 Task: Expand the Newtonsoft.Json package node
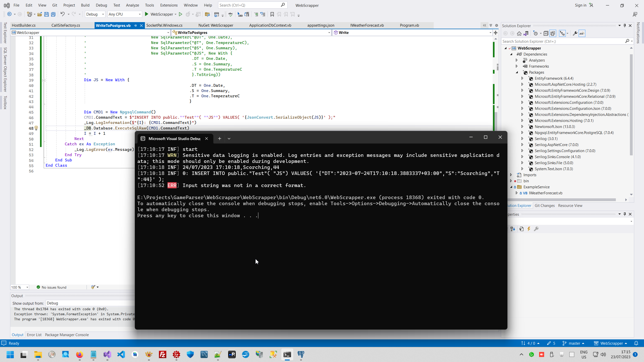point(522,126)
